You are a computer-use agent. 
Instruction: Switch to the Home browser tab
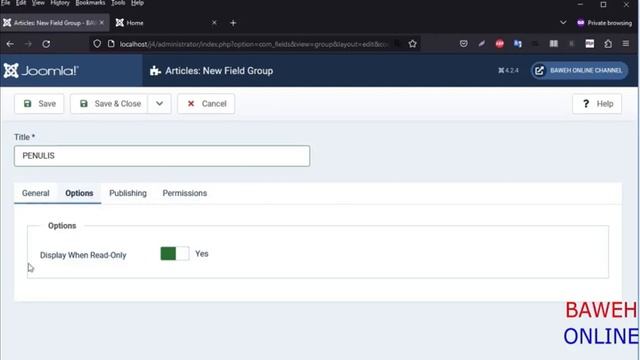click(x=166, y=23)
